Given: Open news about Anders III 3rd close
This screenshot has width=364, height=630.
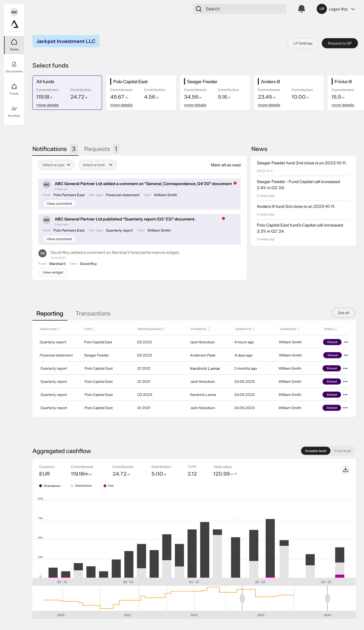Looking at the screenshot, I should tap(296, 207).
